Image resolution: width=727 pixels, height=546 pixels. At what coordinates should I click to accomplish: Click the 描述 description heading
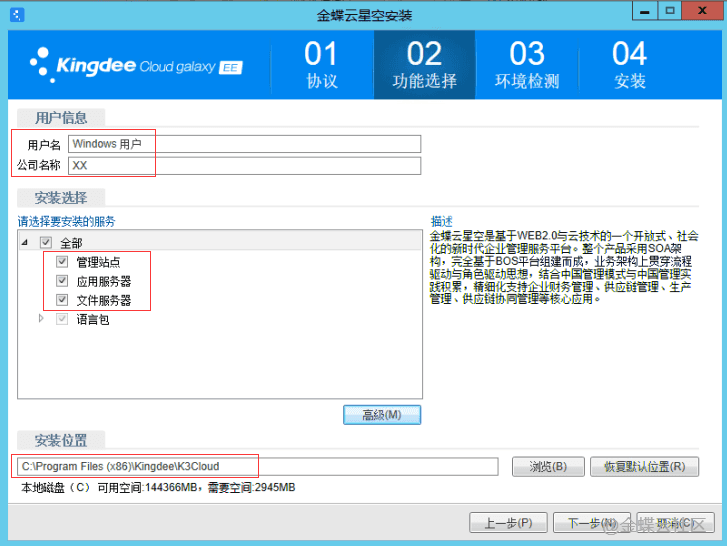coord(441,221)
